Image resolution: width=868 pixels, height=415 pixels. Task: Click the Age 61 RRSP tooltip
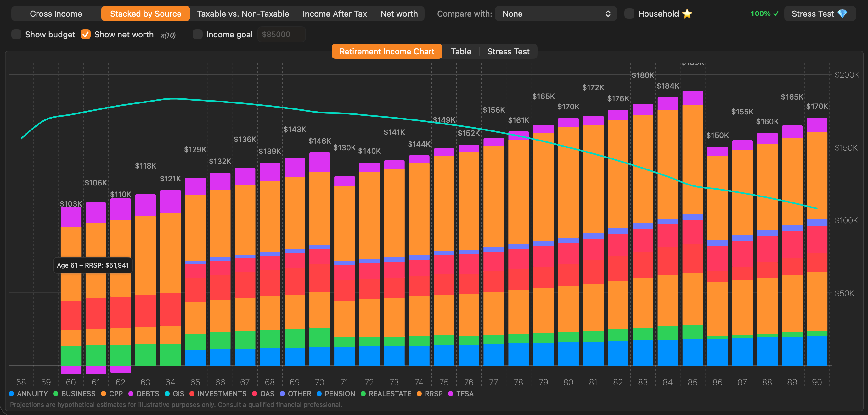click(93, 265)
